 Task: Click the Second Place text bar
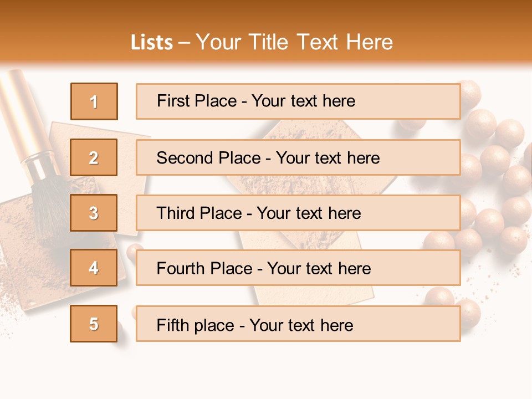(298, 157)
